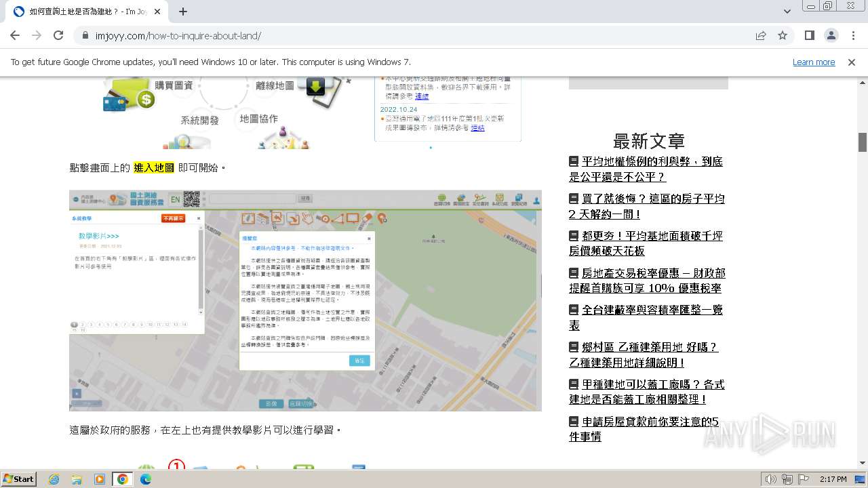Click the browser forward arrow
Screen dimensions: 868x488
(37, 35)
